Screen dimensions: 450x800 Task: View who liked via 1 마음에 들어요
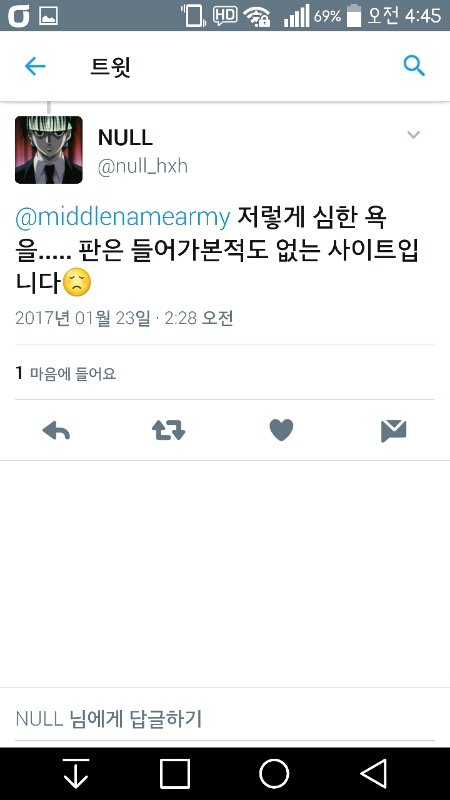[x=66, y=373]
